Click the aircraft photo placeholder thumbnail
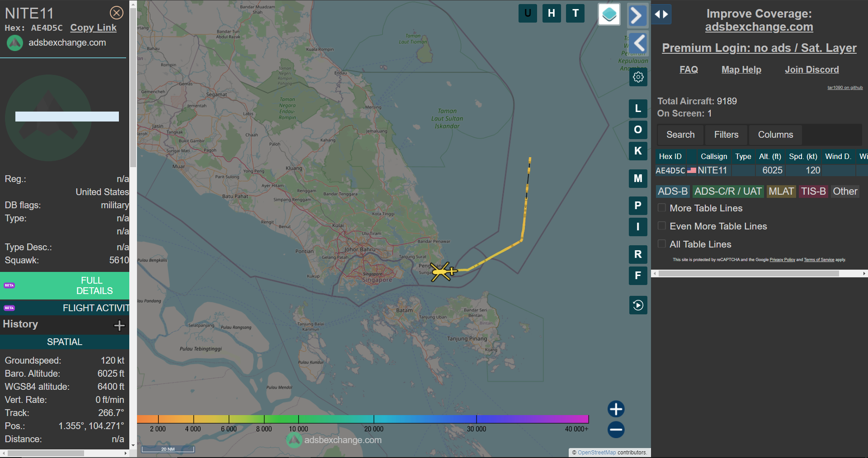This screenshot has width=868, height=458. (x=49, y=117)
